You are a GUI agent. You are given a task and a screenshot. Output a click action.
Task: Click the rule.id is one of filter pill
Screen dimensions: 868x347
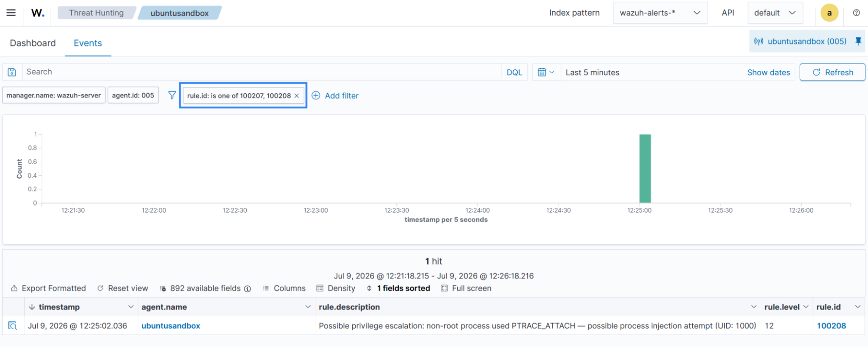(239, 95)
